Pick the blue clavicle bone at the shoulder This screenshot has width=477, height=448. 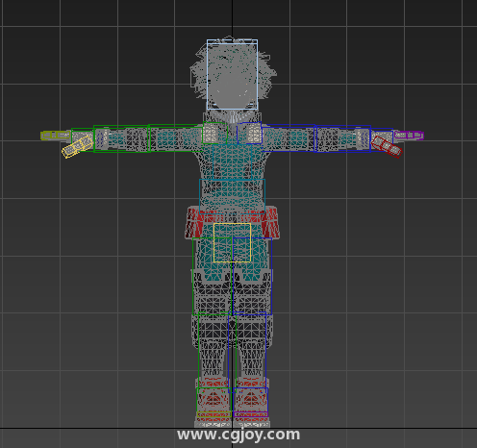249,133
